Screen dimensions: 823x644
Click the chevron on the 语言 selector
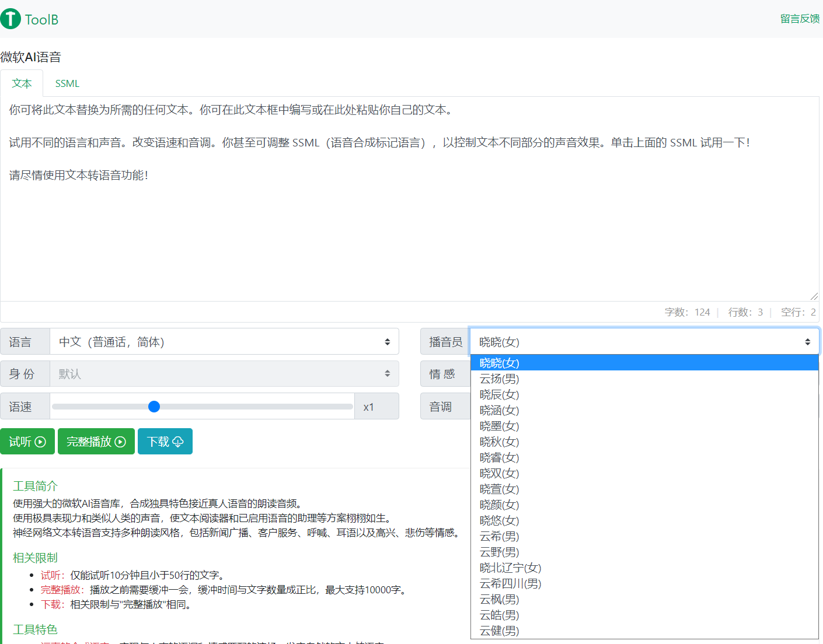click(387, 341)
